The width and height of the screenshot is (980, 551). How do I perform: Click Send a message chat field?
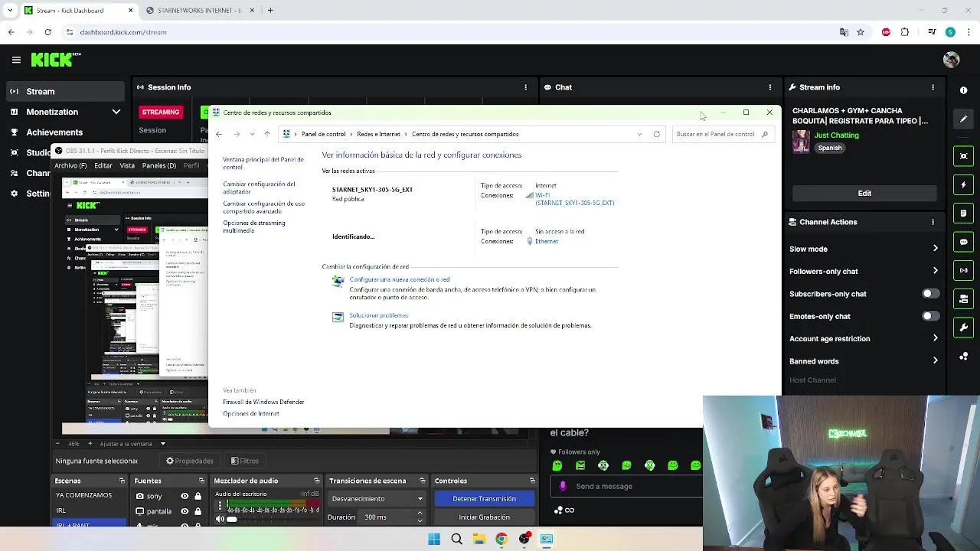click(626, 486)
